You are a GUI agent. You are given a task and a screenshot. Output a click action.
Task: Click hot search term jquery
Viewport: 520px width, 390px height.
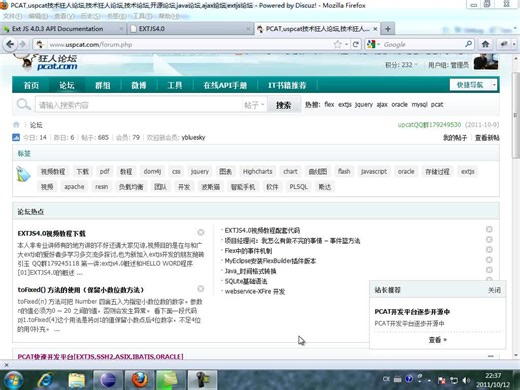coord(364,105)
